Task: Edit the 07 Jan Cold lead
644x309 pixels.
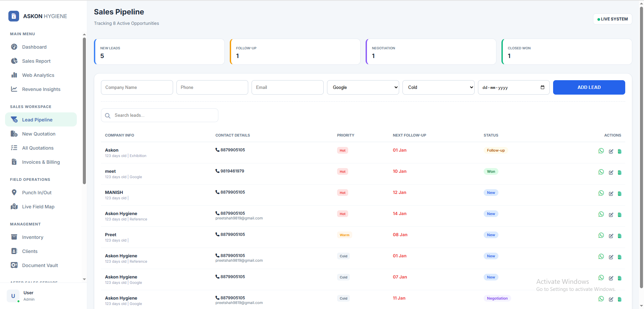Action: click(611, 278)
